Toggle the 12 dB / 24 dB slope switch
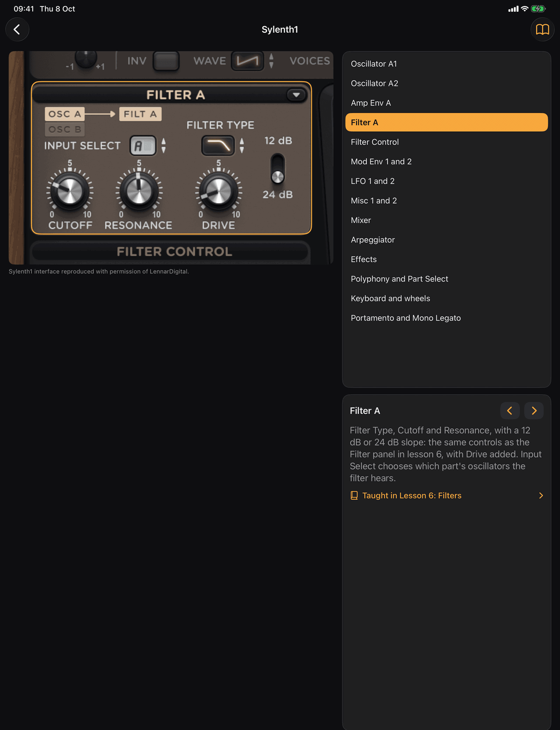560x730 pixels. click(x=278, y=169)
